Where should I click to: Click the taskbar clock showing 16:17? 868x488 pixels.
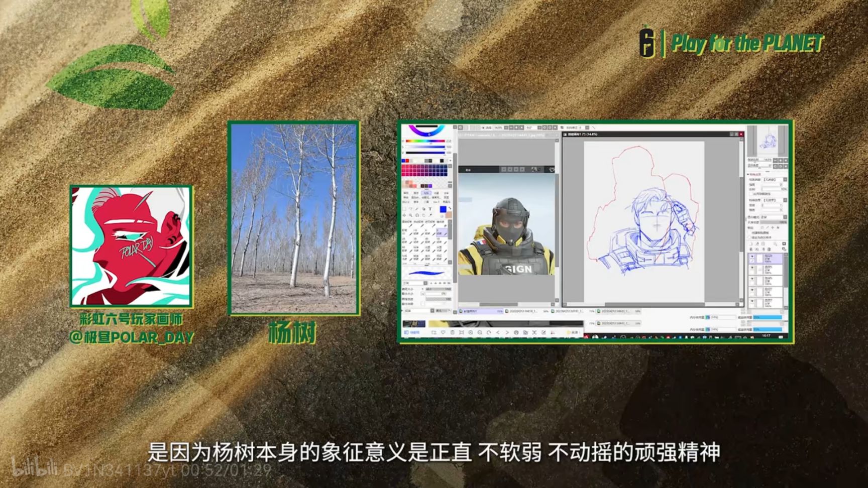click(x=766, y=335)
